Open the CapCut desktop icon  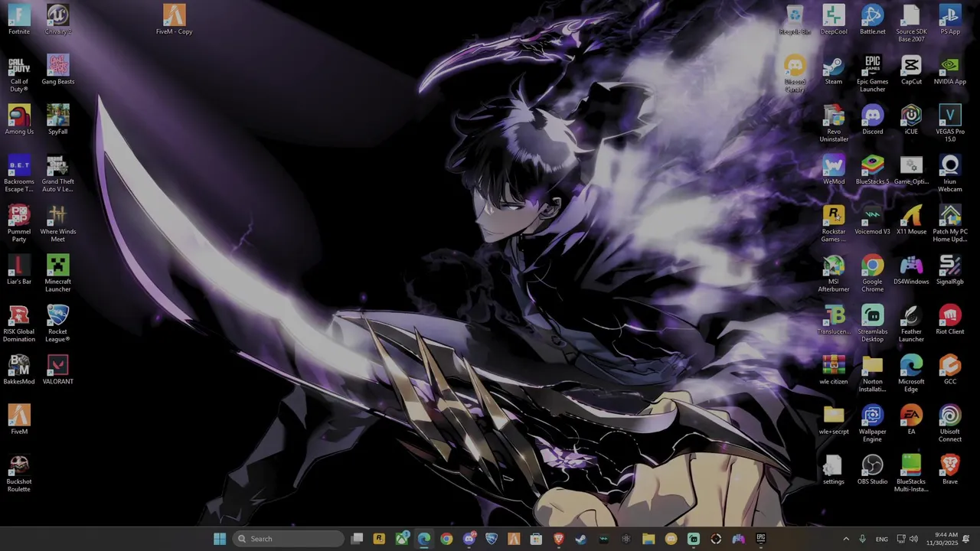911,70
